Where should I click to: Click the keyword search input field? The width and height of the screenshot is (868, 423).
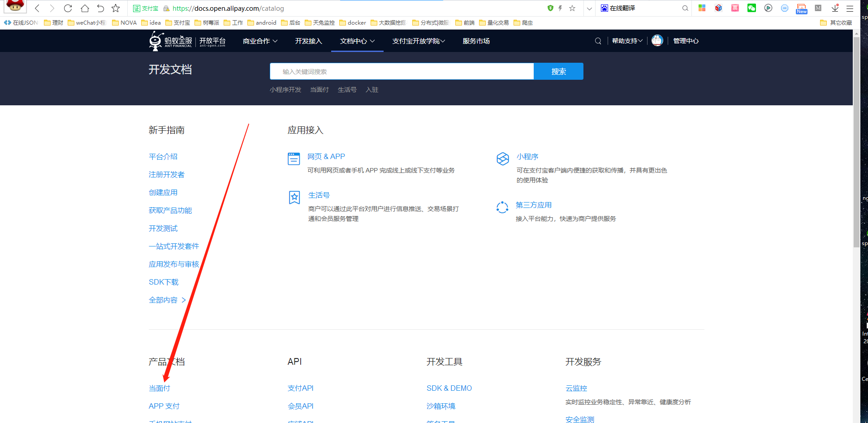pyautogui.click(x=402, y=71)
